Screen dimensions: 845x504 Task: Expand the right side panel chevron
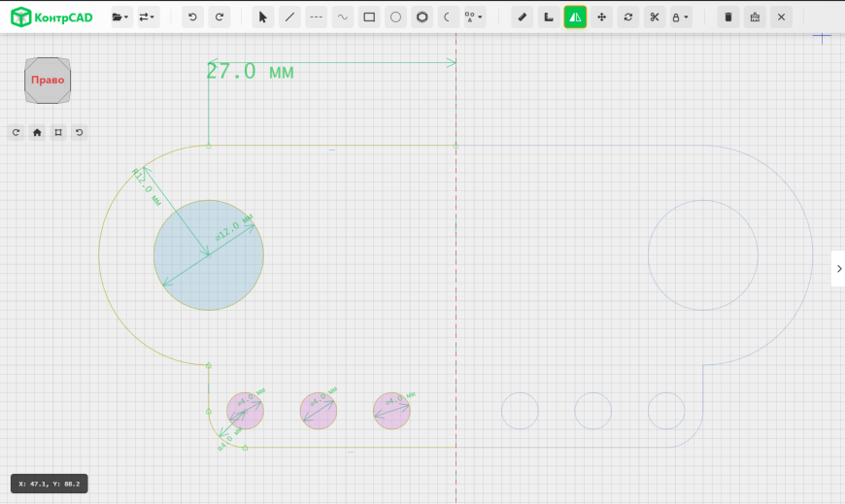[838, 268]
